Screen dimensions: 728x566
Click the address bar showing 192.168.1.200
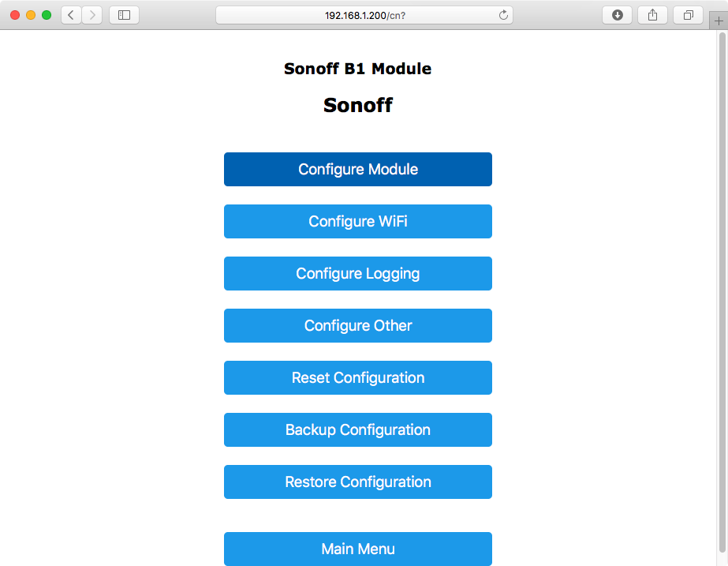point(364,15)
